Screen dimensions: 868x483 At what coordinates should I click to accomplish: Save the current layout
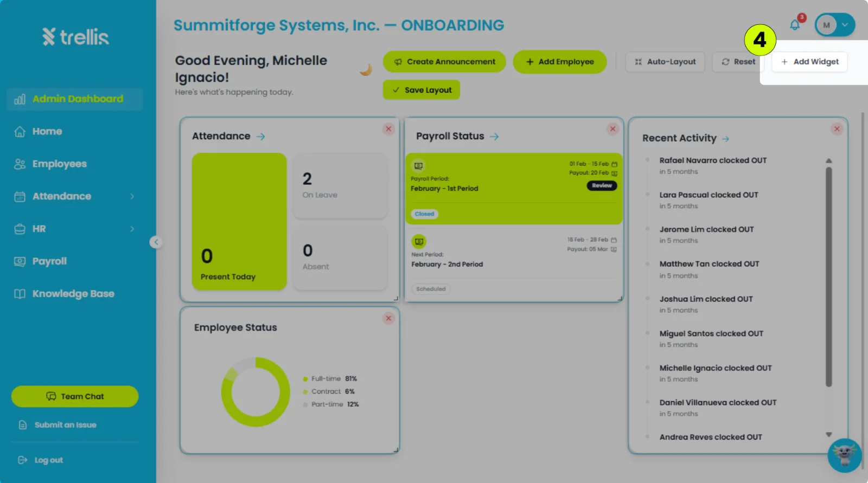click(422, 90)
